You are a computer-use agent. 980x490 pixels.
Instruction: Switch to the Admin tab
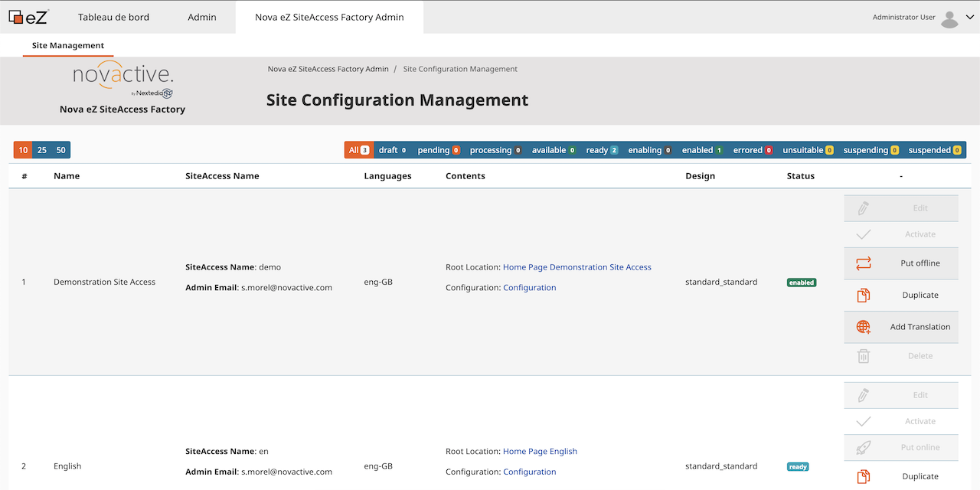click(201, 16)
